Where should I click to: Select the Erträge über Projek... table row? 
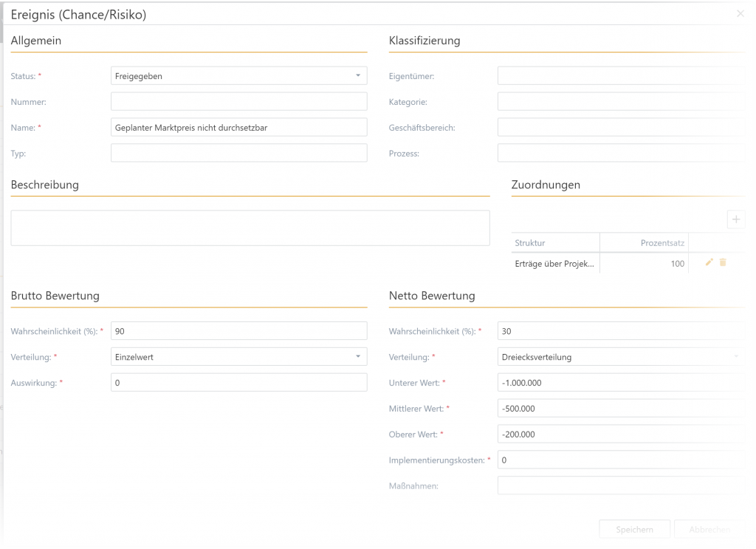pyautogui.click(x=555, y=264)
